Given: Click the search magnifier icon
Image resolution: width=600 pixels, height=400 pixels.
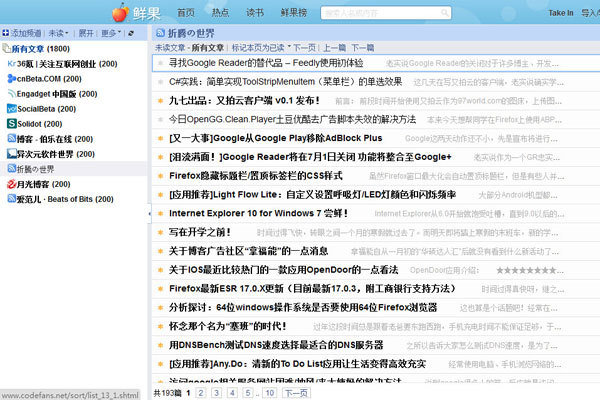Looking at the screenshot, I should (x=444, y=13).
